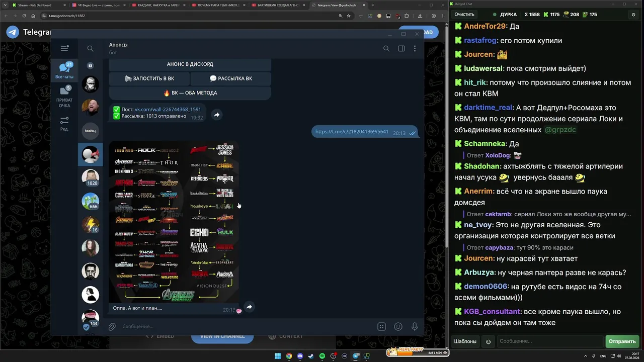Open the 'Все чаты' folder
Screen dimensions: 644x362
pos(64,71)
